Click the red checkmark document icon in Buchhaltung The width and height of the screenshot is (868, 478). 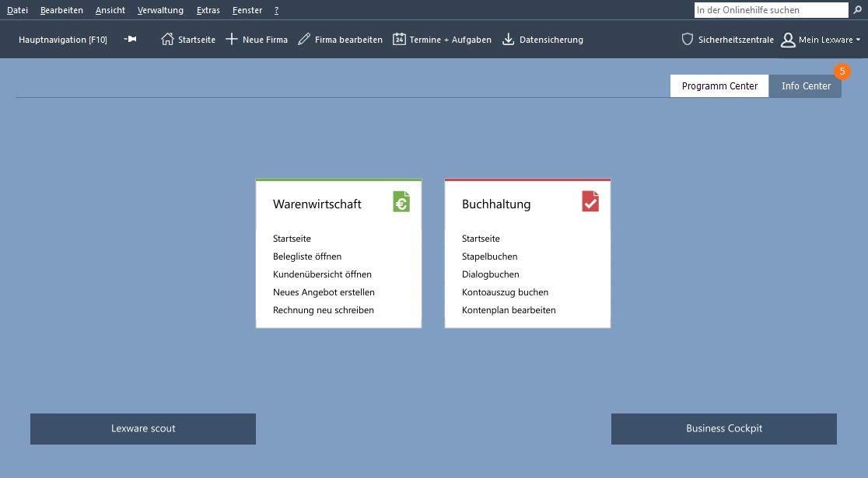coord(590,201)
